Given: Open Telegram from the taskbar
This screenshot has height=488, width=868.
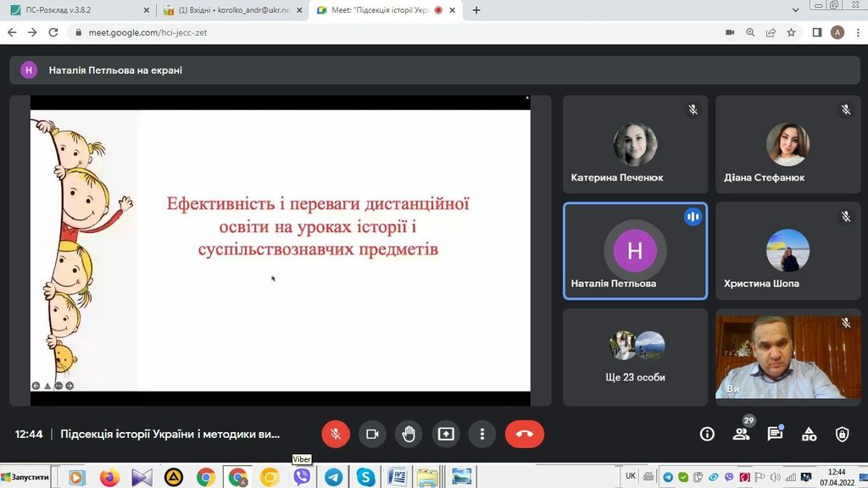Looking at the screenshot, I should [334, 477].
